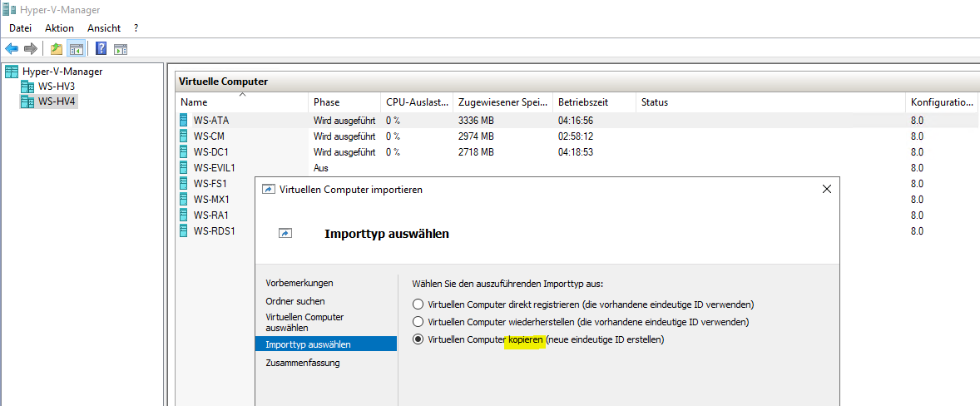The height and width of the screenshot is (406, 980).
Task: Select the WS-DC1 virtual machine name
Action: (211, 151)
